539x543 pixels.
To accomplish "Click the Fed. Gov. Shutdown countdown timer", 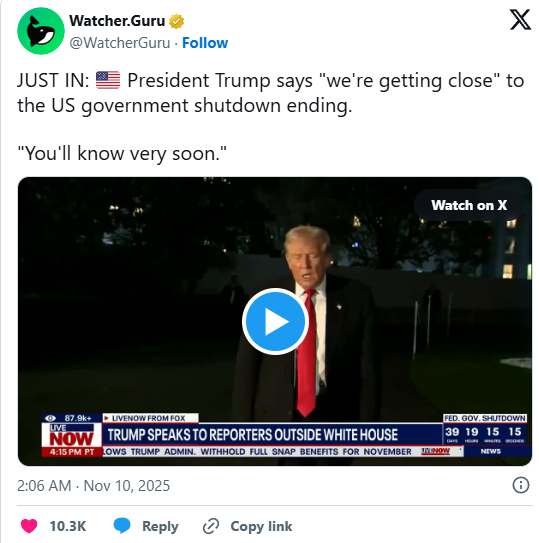I will [485, 429].
